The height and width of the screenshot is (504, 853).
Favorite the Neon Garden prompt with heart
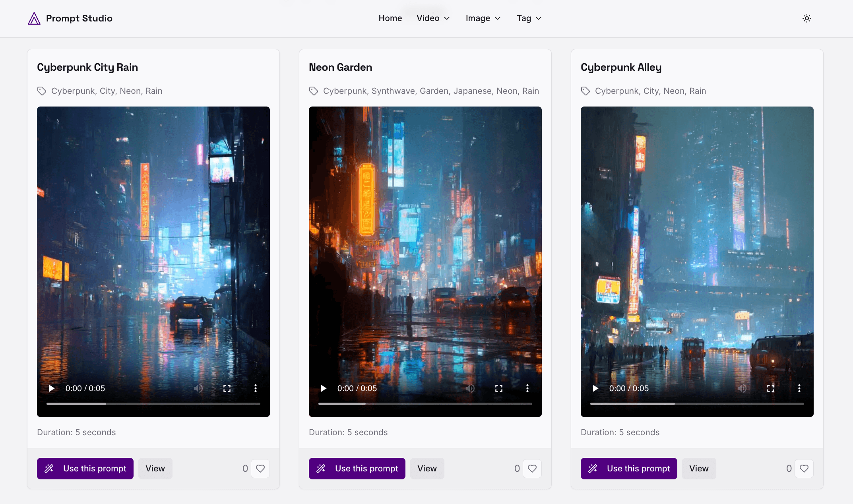pyautogui.click(x=532, y=469)
